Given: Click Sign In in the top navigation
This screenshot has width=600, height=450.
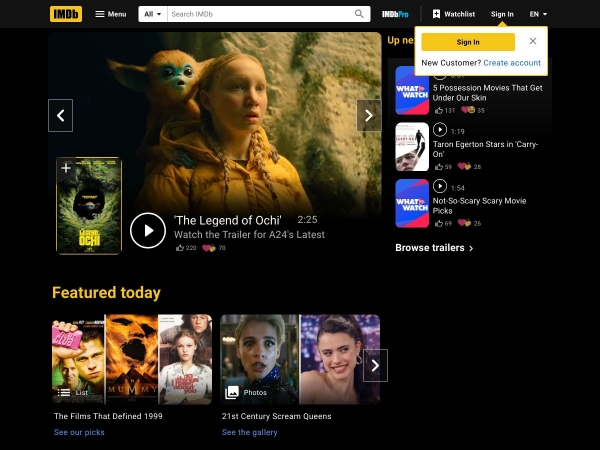Looking at the screenshot, I should [502, 14].
